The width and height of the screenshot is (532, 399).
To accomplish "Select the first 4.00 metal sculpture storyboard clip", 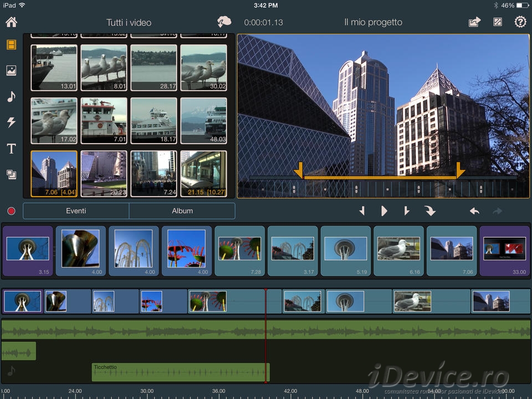I will coord(81,250).
